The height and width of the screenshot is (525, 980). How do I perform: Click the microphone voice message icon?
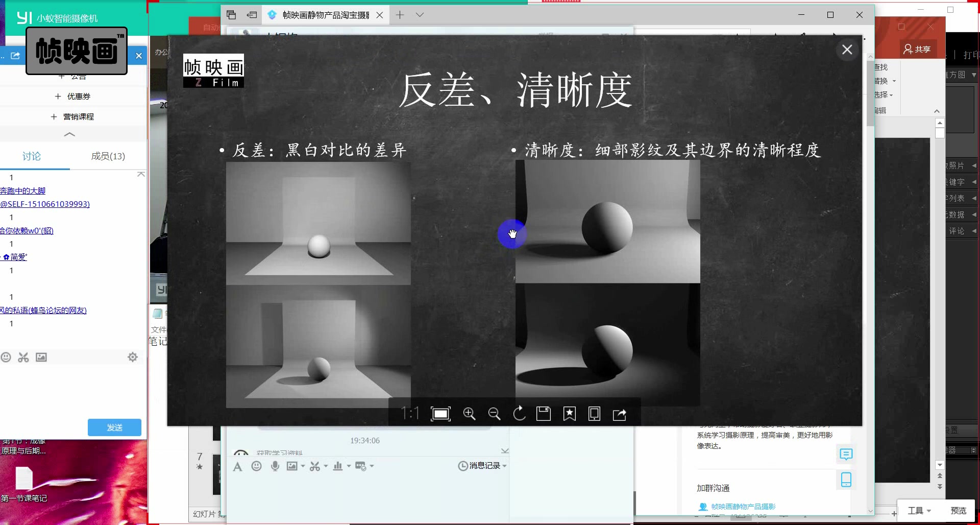tap(275, 466)
